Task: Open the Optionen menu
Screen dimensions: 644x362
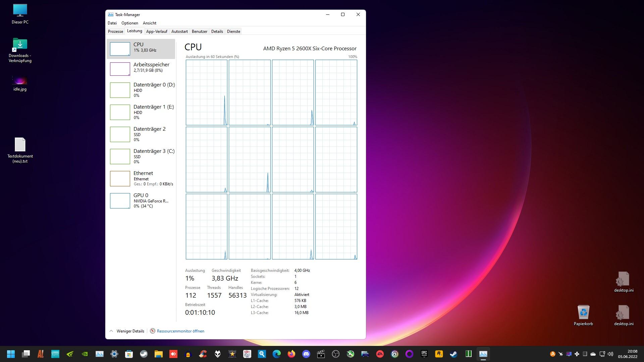Action: pos(130,23)
